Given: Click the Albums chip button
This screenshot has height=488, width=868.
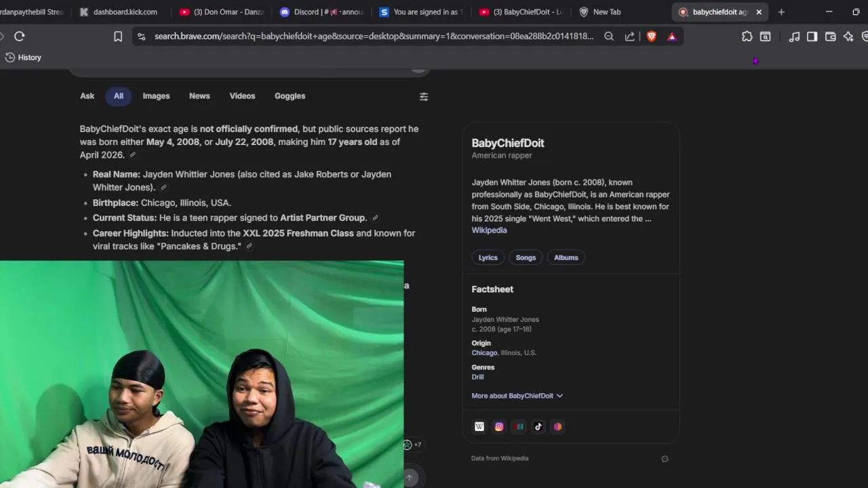Looking at the screenshot, I should tap(566, 258).
